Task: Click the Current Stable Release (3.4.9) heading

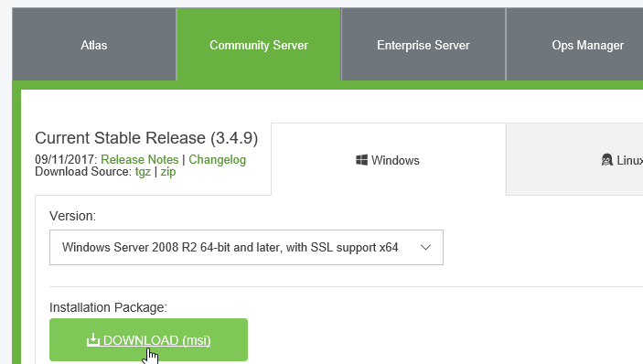Action: 146,138
